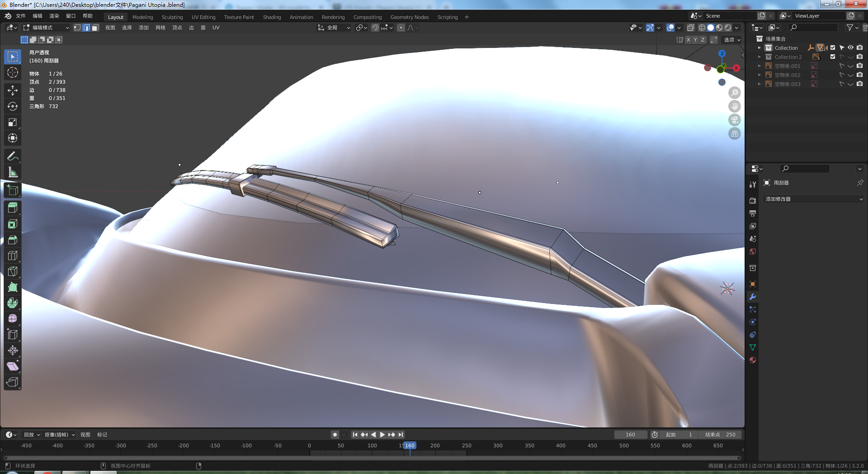Click the viewport zoom magnifier gizmo
This screenshot has height=474, width=868.
[735, 93]
